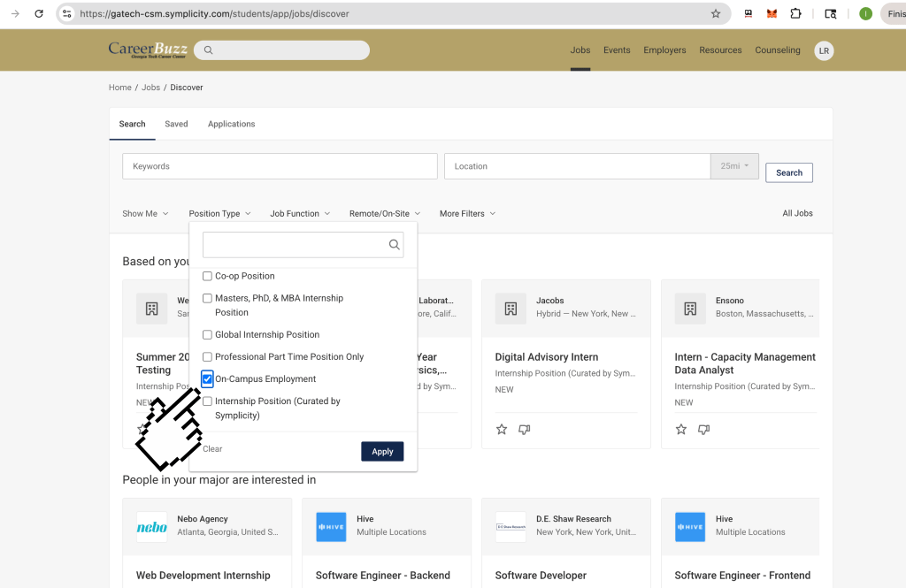
Task: Open the MetaMask fox extension
Action: click(772, 14)
